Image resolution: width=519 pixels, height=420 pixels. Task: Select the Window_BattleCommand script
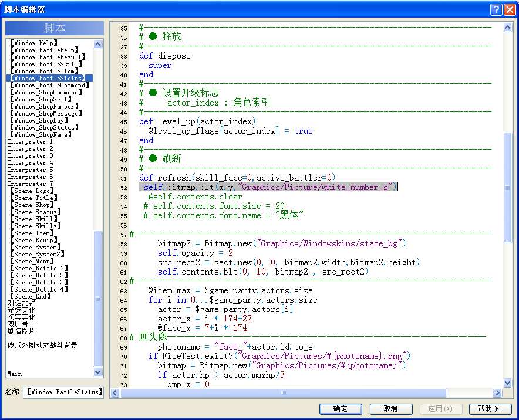pyautogui.click(x=49, y=85)
